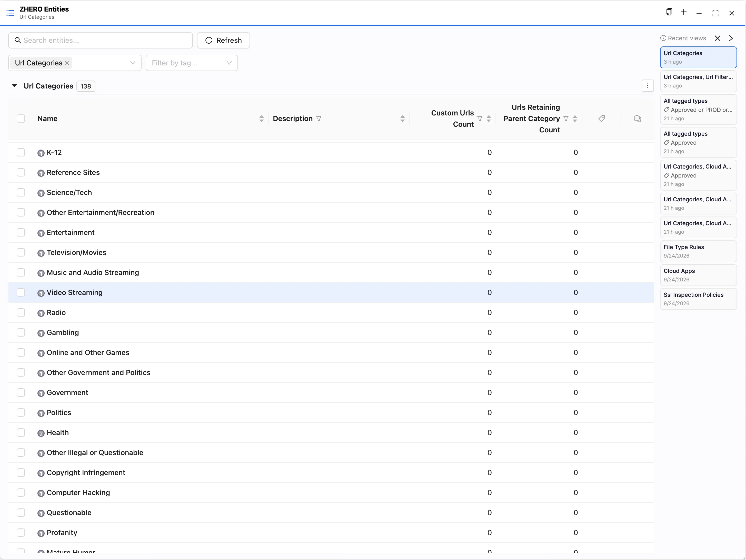Image resolution: width=746 pixels, height=560 pixels.
Task: Sort the Custom Urls Count column
Action: click(489, 119)
